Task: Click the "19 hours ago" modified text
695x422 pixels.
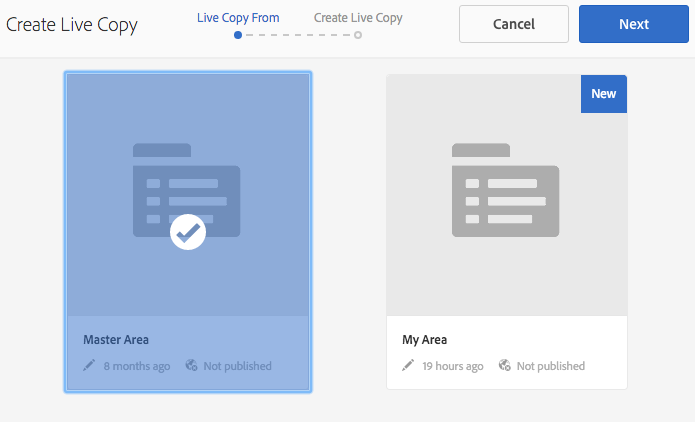Action: [x=453, y=366]
